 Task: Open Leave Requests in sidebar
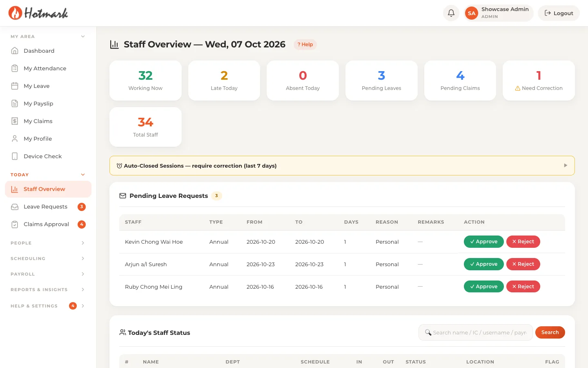click(48, 206)
